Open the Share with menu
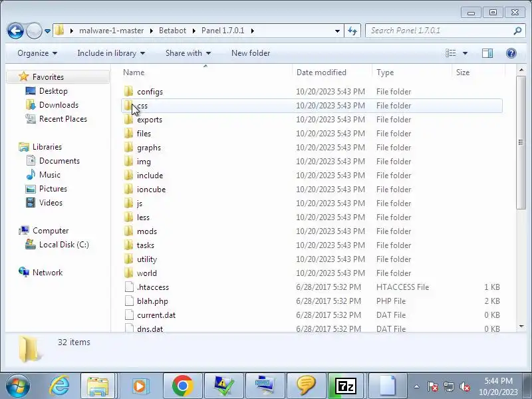This screenshot has width=532, height=399. click(x=188, y=53)
